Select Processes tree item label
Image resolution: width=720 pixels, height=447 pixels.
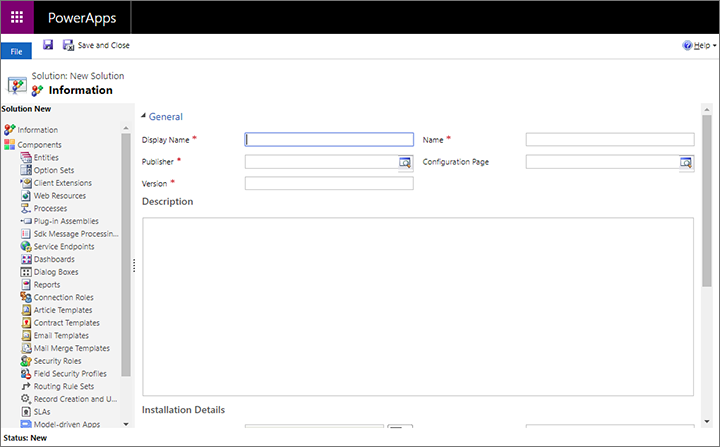point(50,208)
